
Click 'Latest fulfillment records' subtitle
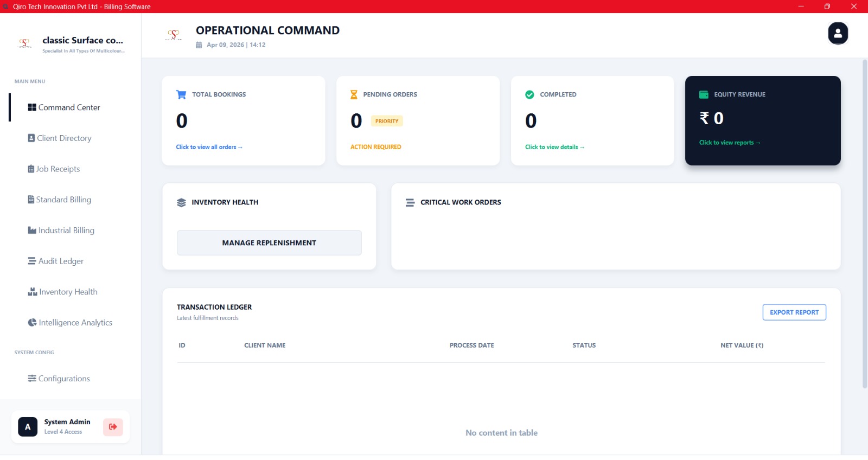(x=208, y=318)
